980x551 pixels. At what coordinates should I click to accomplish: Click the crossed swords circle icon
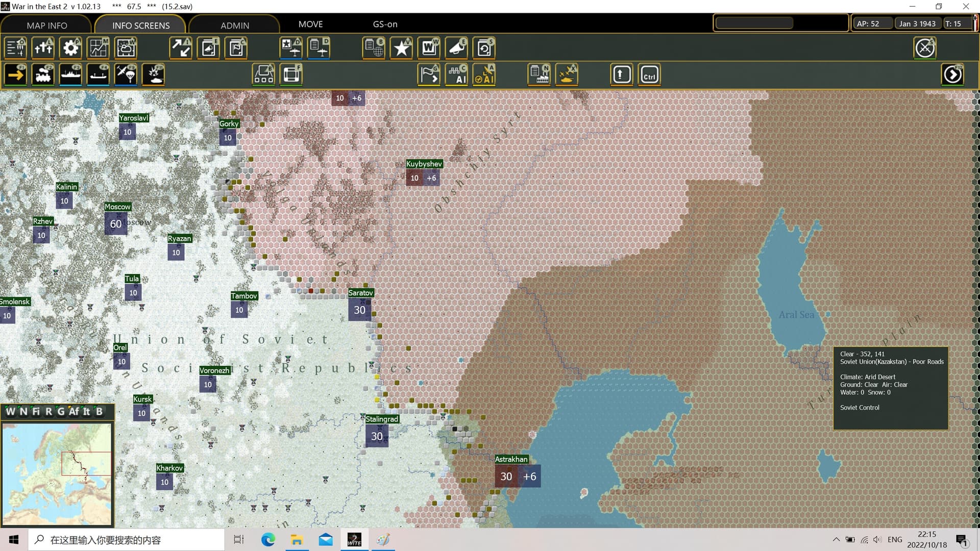point(925,48)
